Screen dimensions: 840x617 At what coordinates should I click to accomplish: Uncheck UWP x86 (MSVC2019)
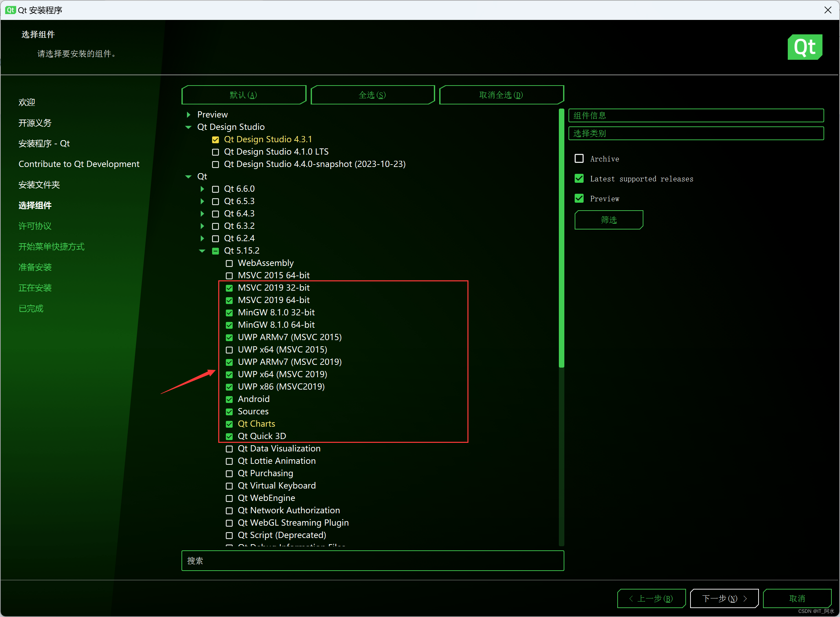(229, 387)
